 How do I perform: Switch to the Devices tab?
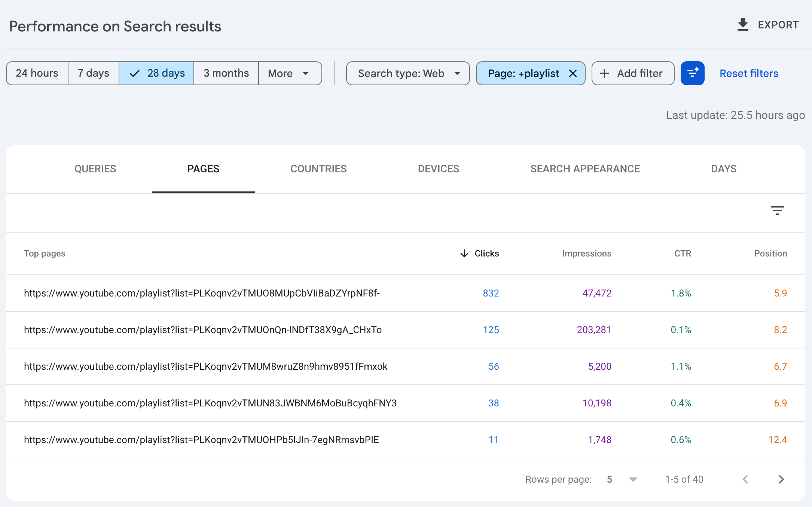439,169
